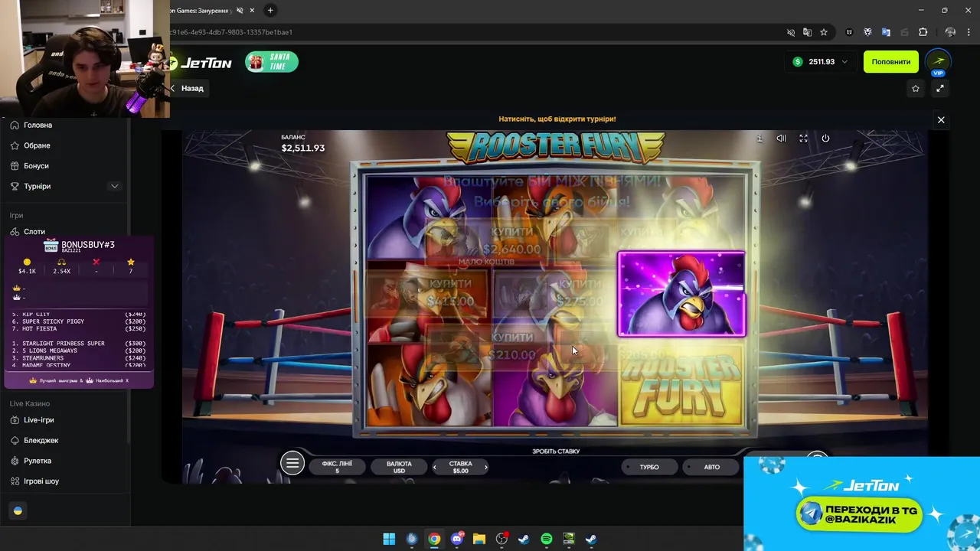Open the game hamburger menu
The image size is (980, 551).
click(x=292, y=463)
